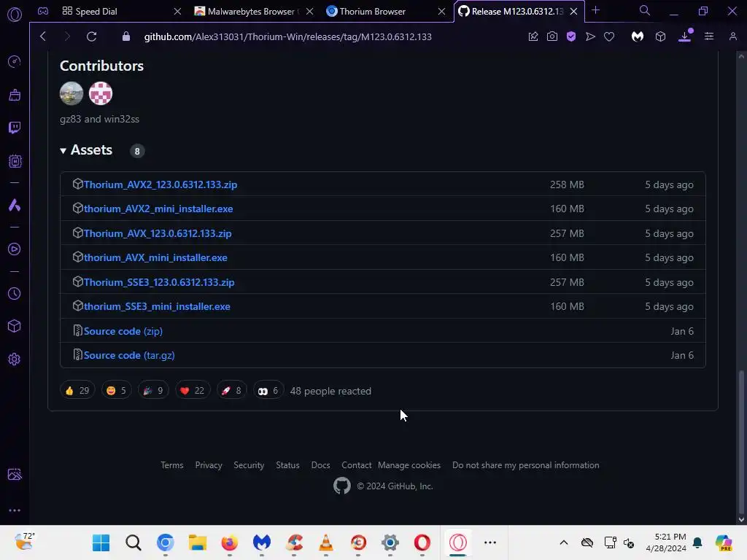Download Source code (zip)
This screenshot has width=747, height=560.
tap(123, 332)
